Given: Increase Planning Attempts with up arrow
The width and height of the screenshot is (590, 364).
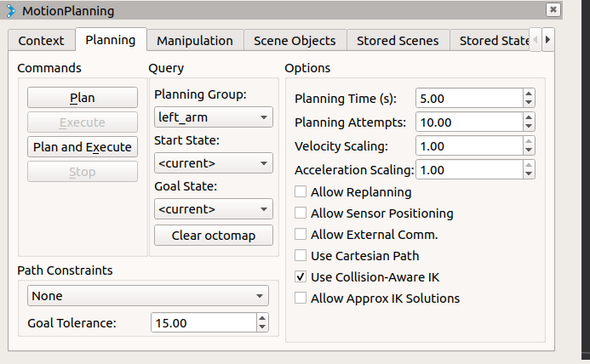Looking at the screenshot, I should pos(529,117).
